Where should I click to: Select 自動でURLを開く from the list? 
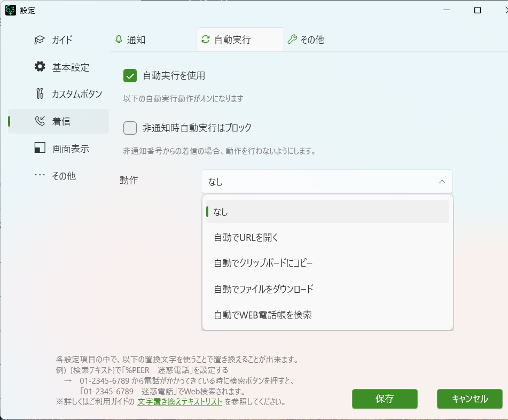click(x=246, y=238)
